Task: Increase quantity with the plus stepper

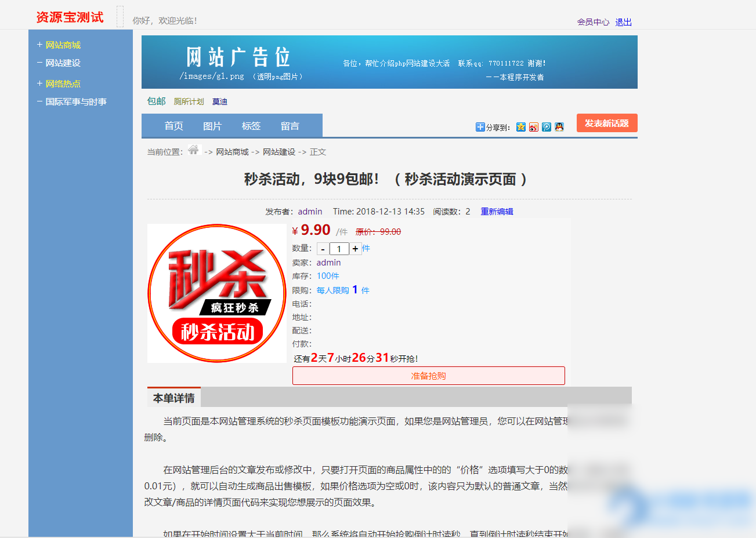Action: 355,248
